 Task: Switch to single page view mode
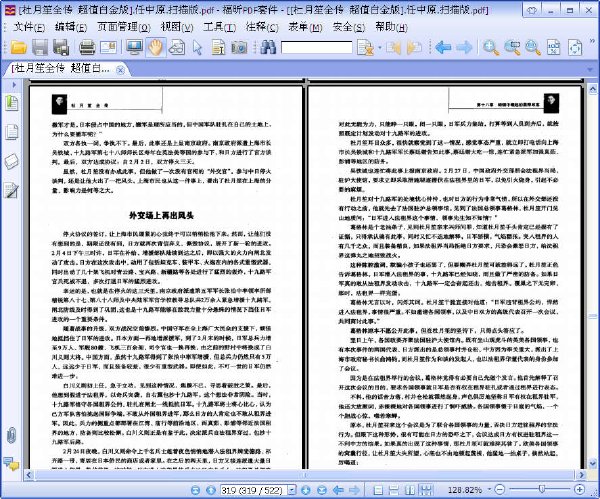(x=378, y=490)
